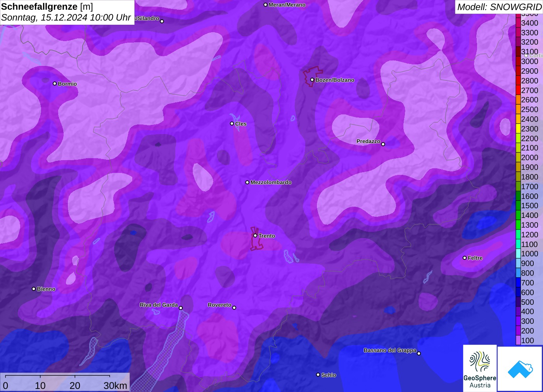Click the 1000 m cyan legend swatch
The height and width of the screenshot is (392, 543).
point(518,254)
